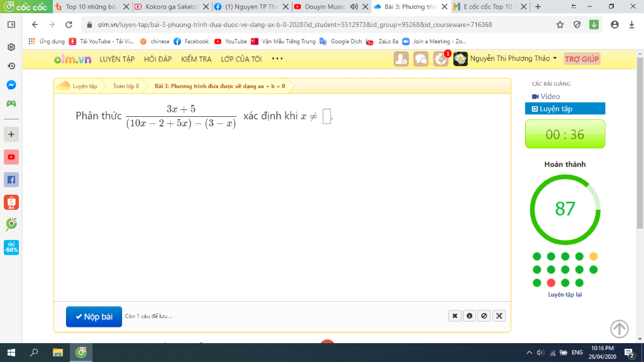Open the green download extension icon
This screenshot has width=644, height=362.
pyautogui.click(x=594, y=25)
